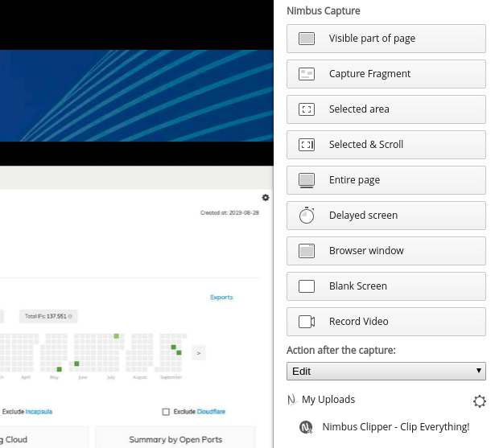Click the green activity cell in June

(x=76, y=364)
